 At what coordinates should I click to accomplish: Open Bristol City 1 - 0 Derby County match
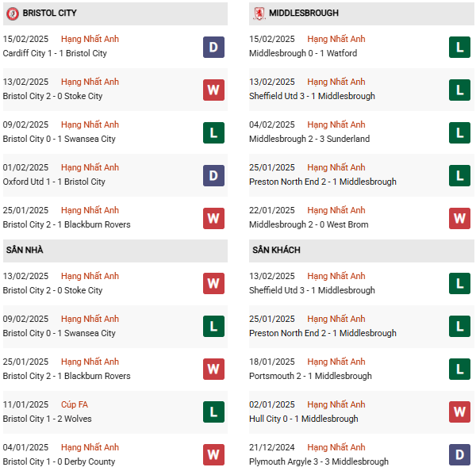tap(59, 461)
